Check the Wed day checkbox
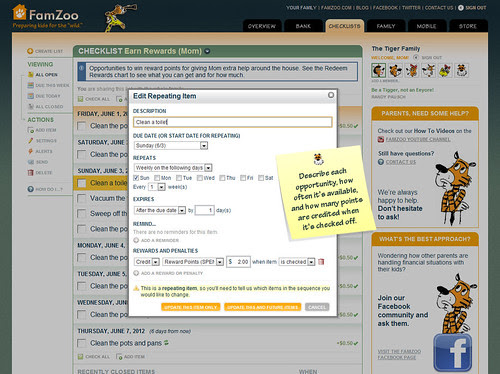This screenshot has width=500, height=374. [200, 178]
